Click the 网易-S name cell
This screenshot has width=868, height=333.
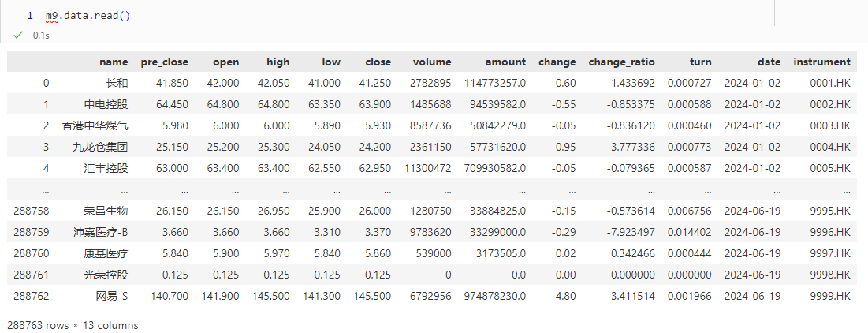[106, 296]
